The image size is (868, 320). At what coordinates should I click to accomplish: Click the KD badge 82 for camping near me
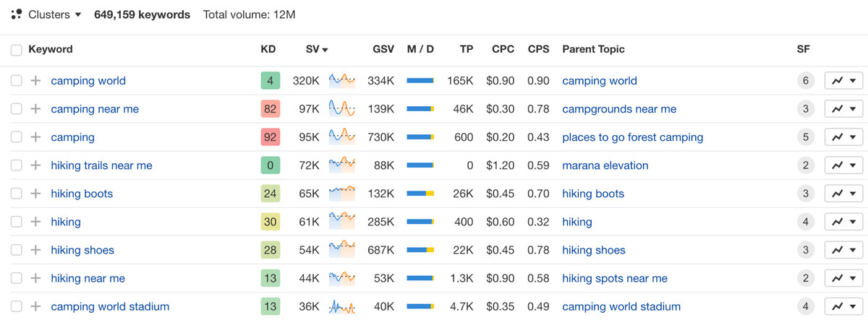click(x=270, y=109)
